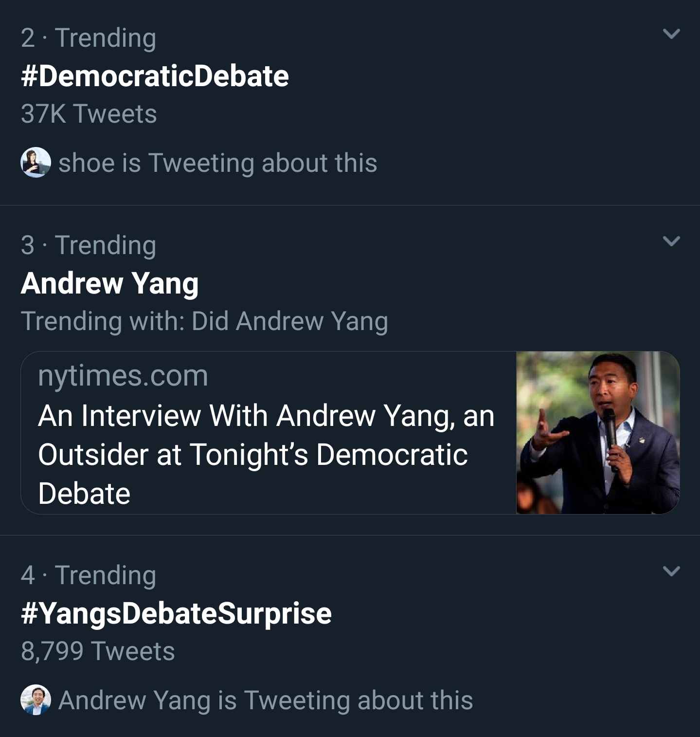Screen dimensions: 700x737
Task: Open the nytimes.com article thumbnail photo
Action: (598, 433)
